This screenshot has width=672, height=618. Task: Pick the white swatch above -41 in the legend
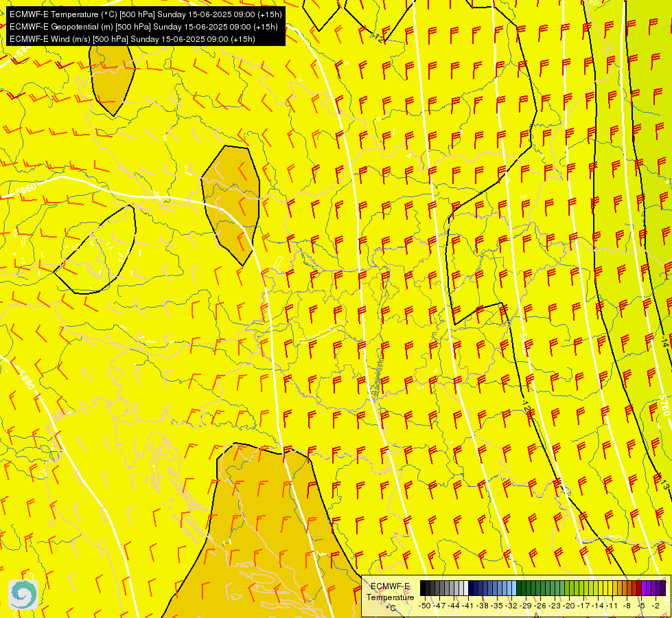tap(466, 588)
